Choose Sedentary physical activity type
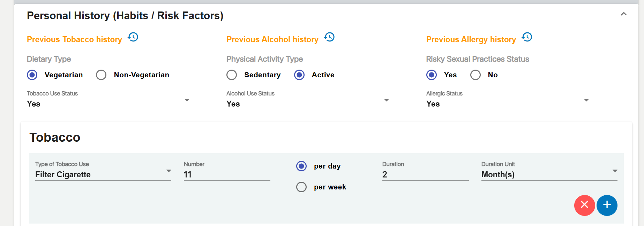This screenshot has height=226, width=644. [232, 75]
